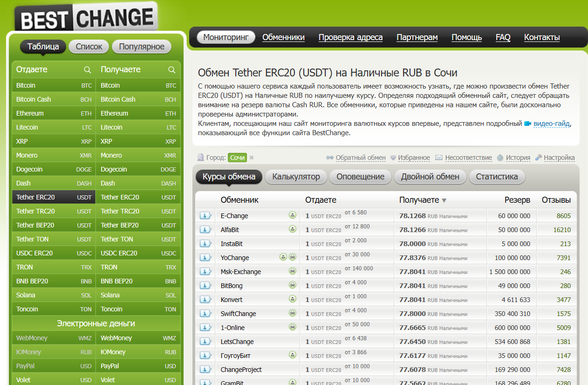Viewport: 588px width, 385px height.
Task: Click the delivery car icon next to Msk-Exchange
Action: [x=293, y=271]
